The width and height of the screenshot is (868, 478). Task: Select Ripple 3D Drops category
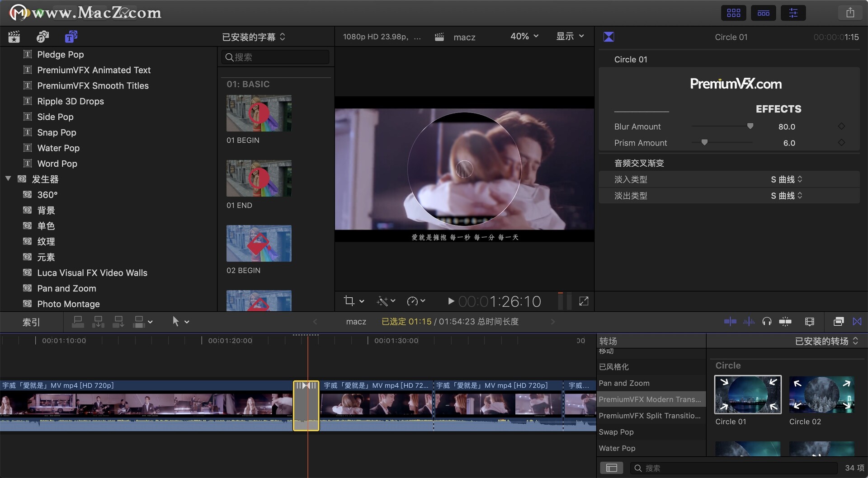point(71,101)
